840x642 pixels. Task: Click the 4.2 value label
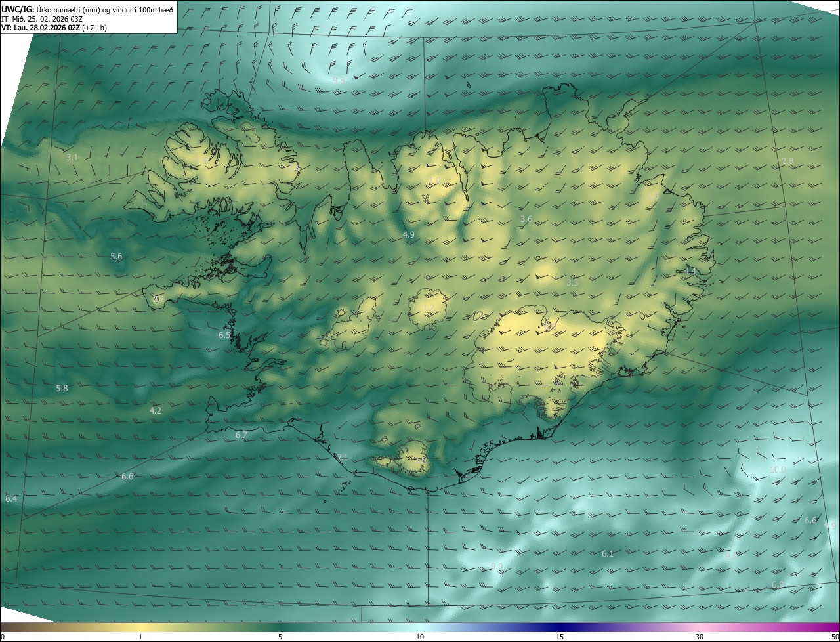click(156, 411)
